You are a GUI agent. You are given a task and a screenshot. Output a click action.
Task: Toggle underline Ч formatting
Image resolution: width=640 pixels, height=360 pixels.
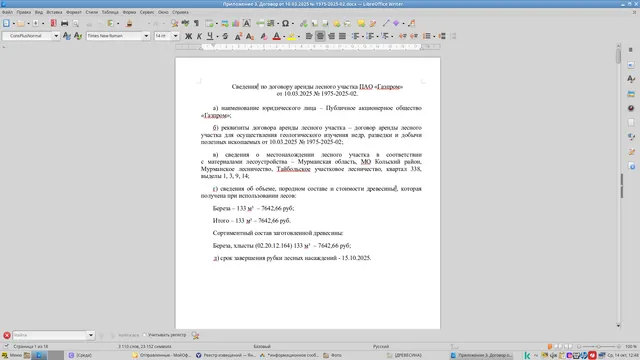(210, 36)
